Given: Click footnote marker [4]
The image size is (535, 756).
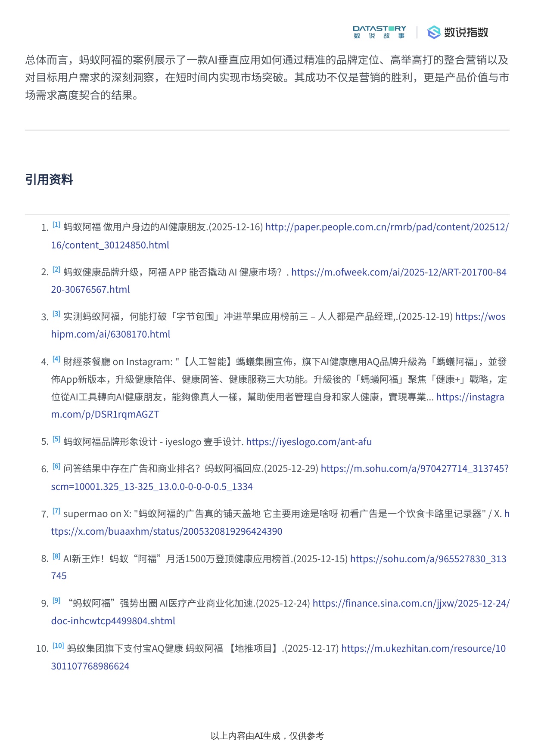Looking at the screenshot, I should point(56,359).
